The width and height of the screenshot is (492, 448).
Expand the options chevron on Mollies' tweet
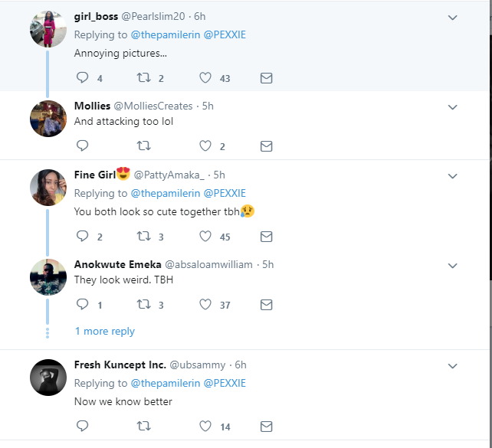(x=452, y=106)
